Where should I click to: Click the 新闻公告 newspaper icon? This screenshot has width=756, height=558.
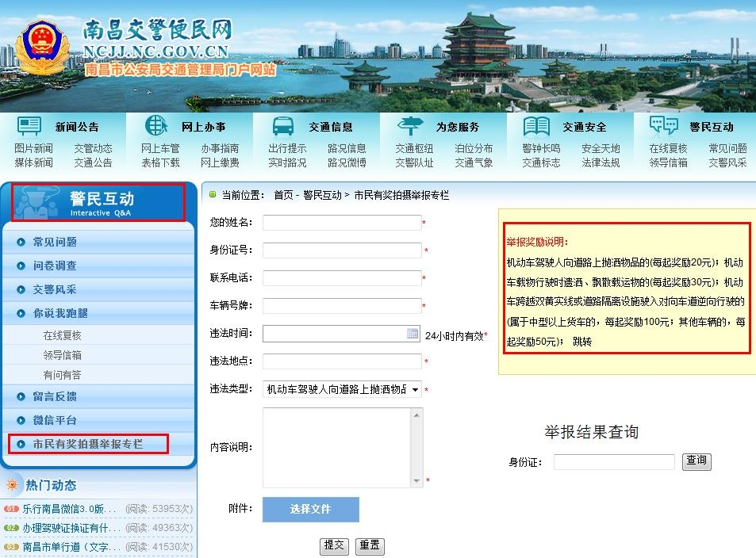[x=29, y=126]
